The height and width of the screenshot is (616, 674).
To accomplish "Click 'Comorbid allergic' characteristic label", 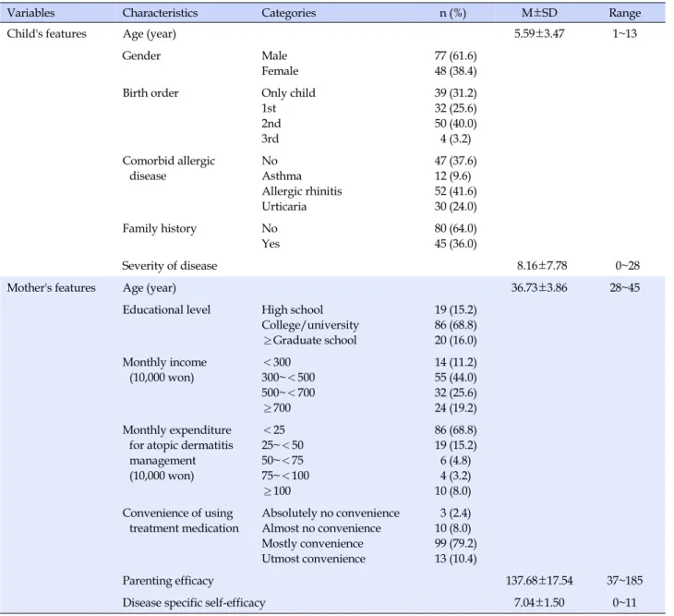I will tap(168, 161).
